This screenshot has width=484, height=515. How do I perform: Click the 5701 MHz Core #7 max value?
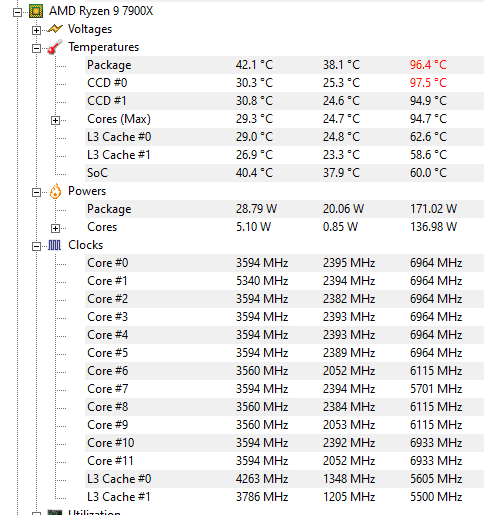436,389
